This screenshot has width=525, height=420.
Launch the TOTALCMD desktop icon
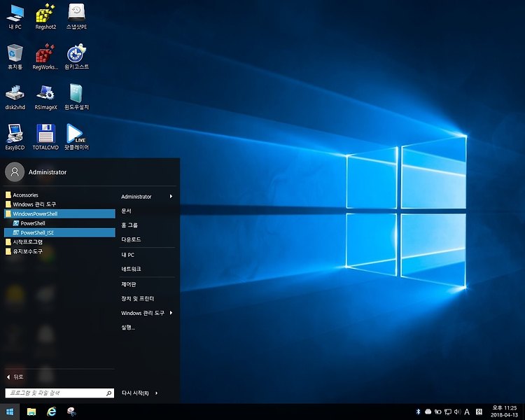[45, 137]
